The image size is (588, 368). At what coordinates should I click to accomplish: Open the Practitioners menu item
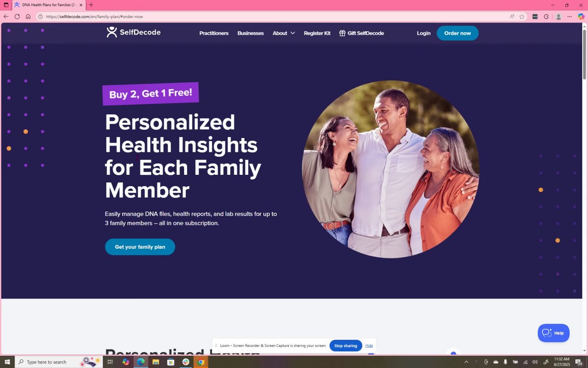pyautogui.click(x=214, y=33)
